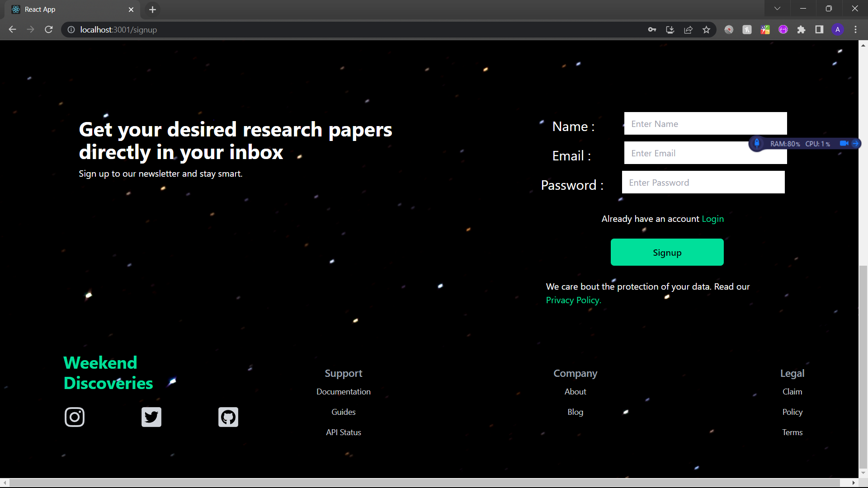Click the camera icon in the RAM/CPU overlay
Image resolution: width=868 pixels, height=488 pixels.
click(x=844, y=143)
